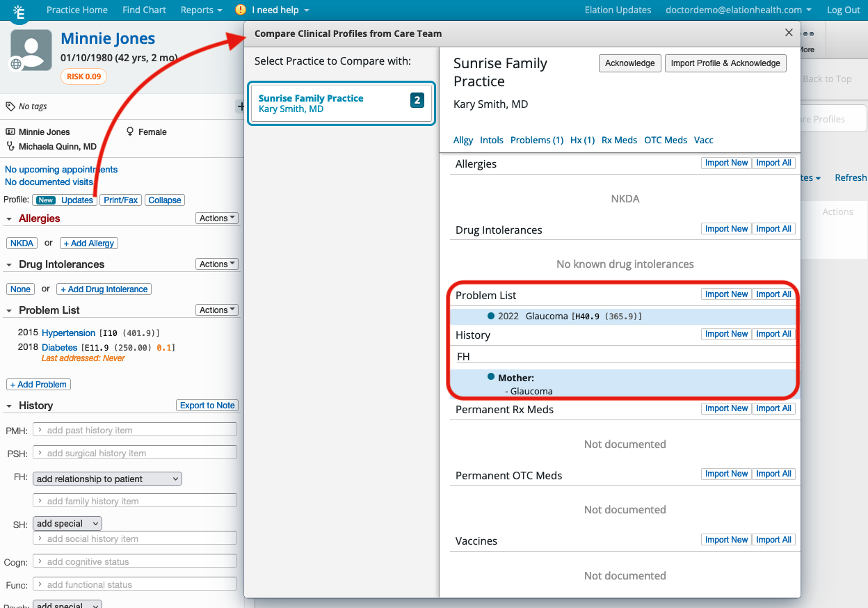The image size is (868, 608).
Task: Click the Acknowledge button
Action: (x=629, y=63)
